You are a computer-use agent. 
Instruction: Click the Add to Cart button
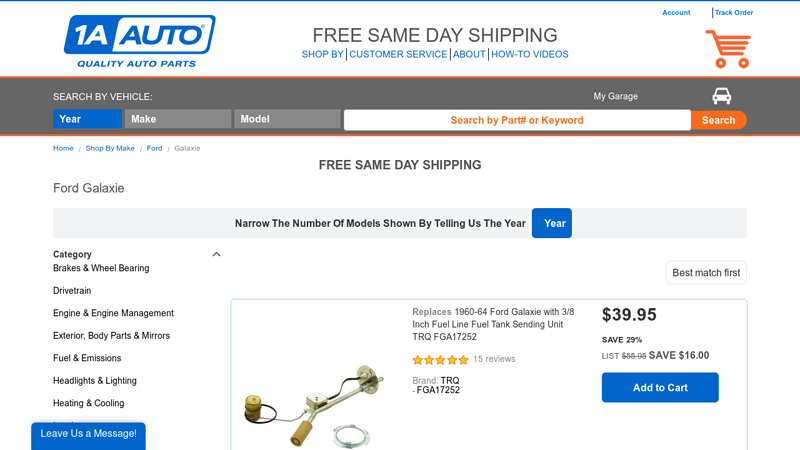[x=660, y=388]
